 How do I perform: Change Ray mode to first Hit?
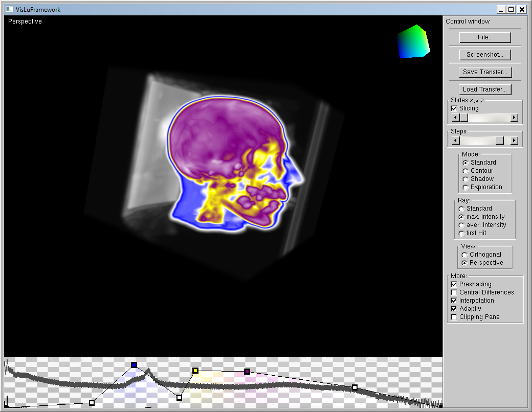461,233
